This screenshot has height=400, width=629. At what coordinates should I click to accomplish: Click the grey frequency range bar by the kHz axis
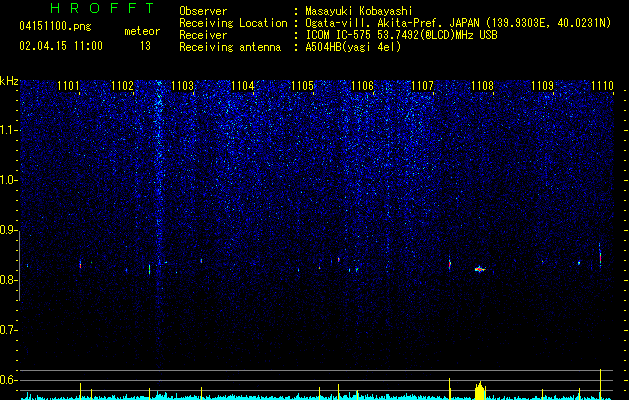click(20, 266)
